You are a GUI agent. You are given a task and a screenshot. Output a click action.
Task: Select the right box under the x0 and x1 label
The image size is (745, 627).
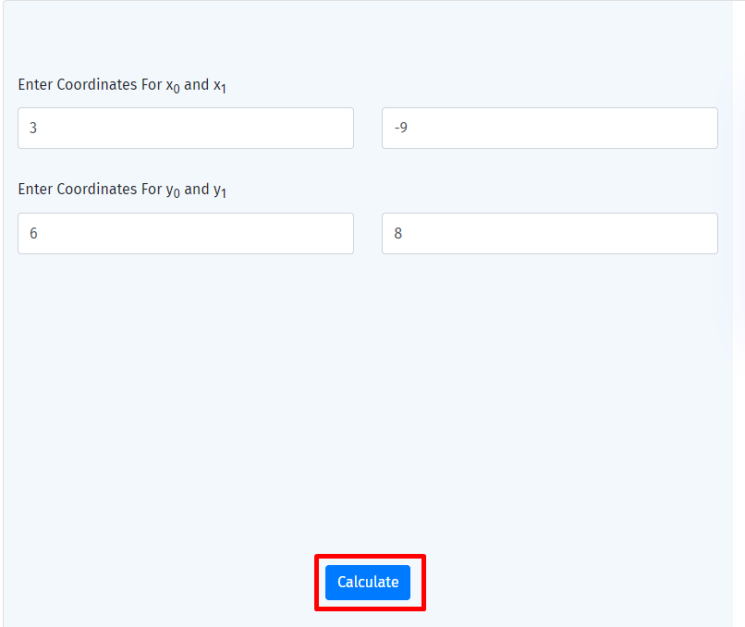click(549, 128)
